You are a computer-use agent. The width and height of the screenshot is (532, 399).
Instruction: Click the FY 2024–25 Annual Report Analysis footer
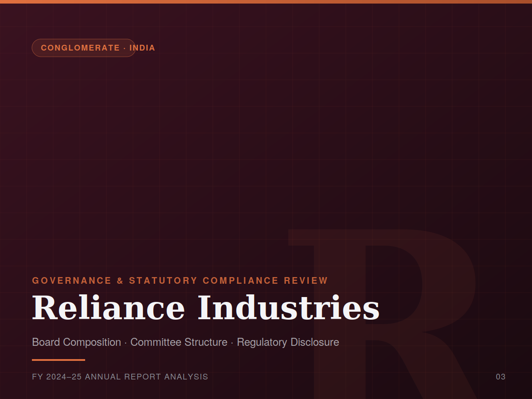tap(120, 377)
